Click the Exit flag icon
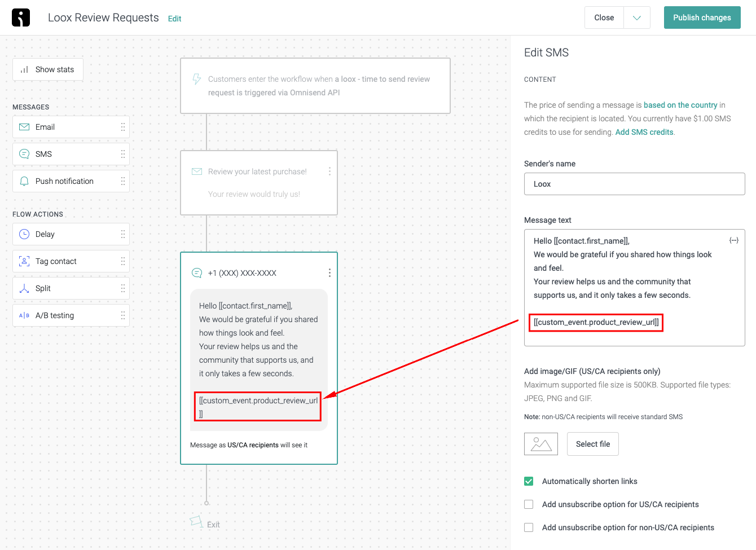The image size is (756, 550). [x=196, y=521]
